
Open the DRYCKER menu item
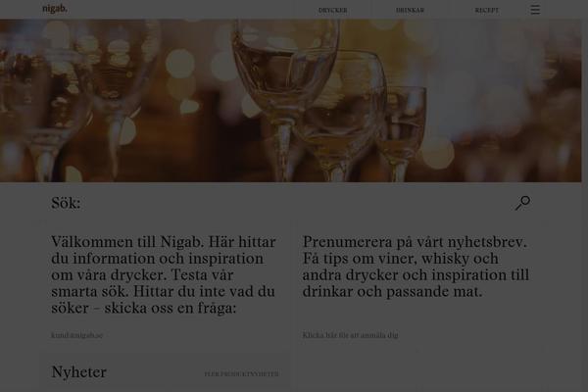coord(332,10)
